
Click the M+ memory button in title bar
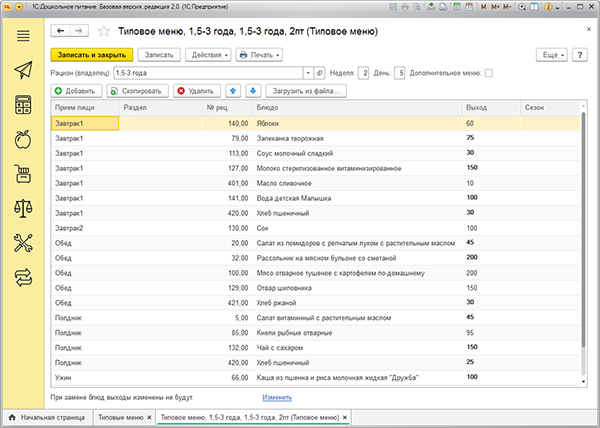tap(495, 7)
